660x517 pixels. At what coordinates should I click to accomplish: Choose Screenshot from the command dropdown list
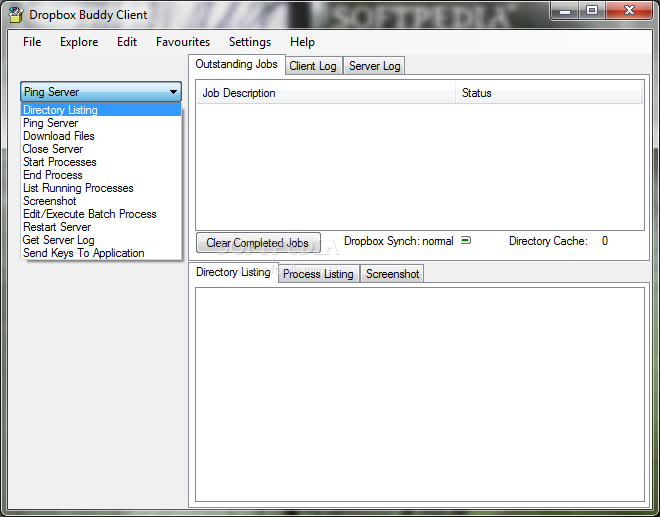pos(101,201)
